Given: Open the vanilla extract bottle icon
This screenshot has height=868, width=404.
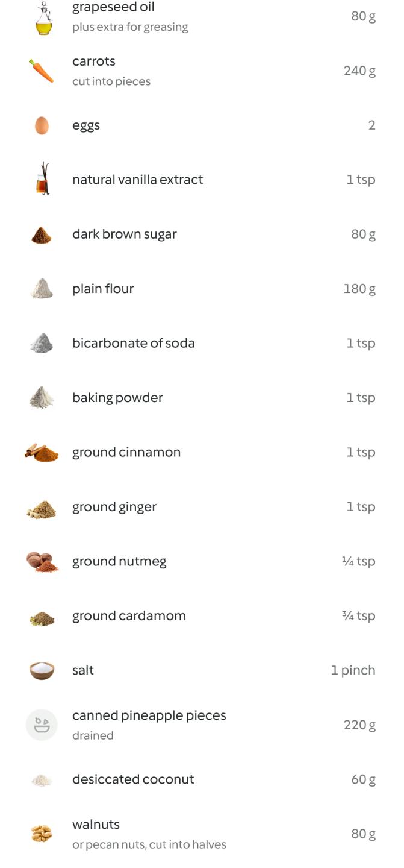Looking at the screenshot, I should pyautogui.click(x=42, y=179).
